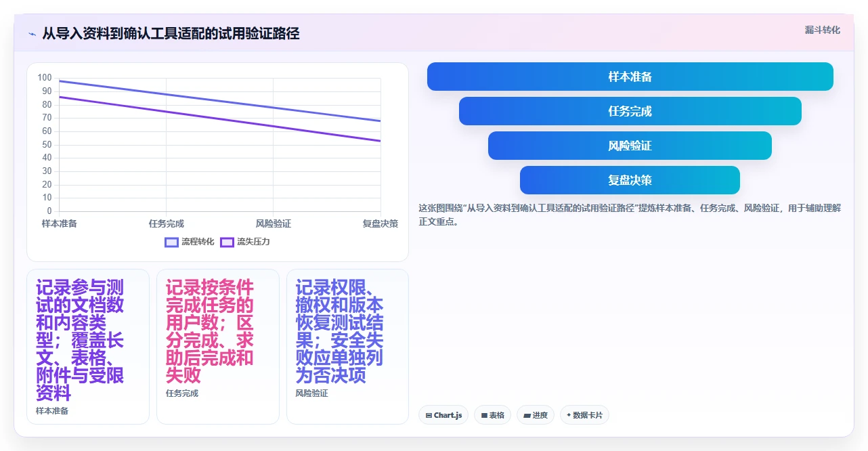Click the 复盘决策 x-axis label
Image resolution: width=868 pixels, height=451 pixels.
pyautogui.click(x=381, y=223)
